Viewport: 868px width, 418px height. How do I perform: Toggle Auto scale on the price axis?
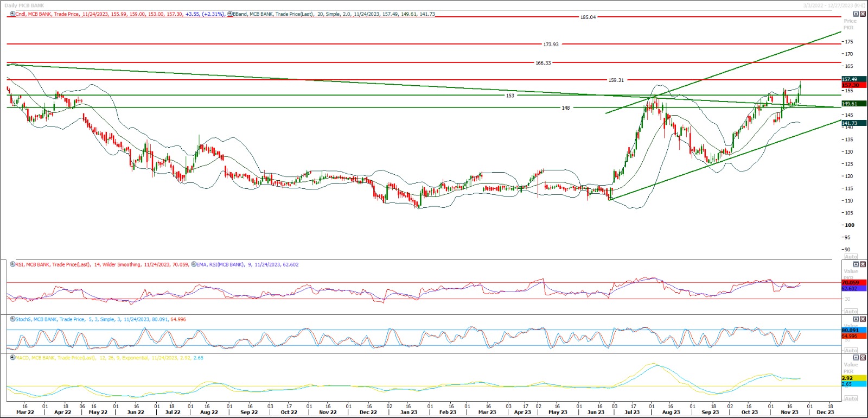[851, 256]
